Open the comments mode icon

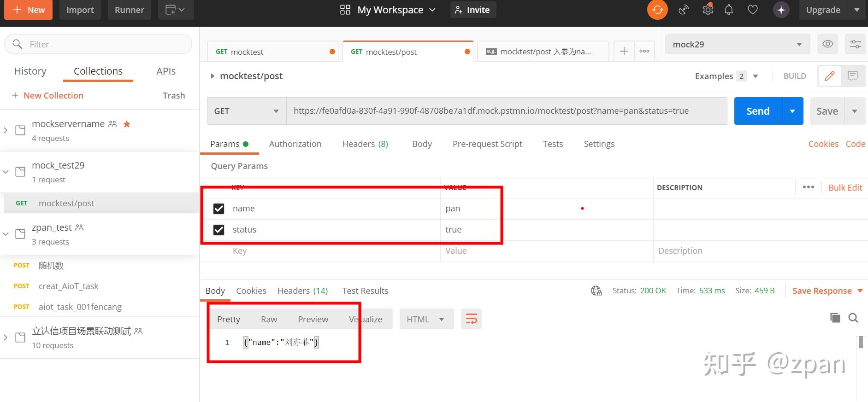[x=853, y=76]
